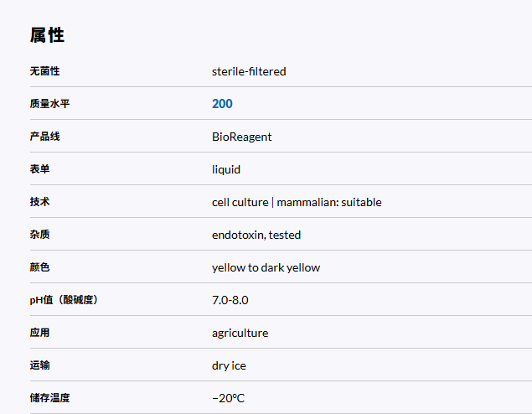Select the agriculture application value

240,333
